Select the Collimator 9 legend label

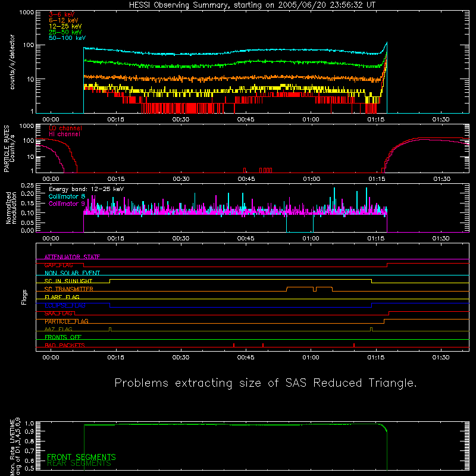tap(67, 203)
